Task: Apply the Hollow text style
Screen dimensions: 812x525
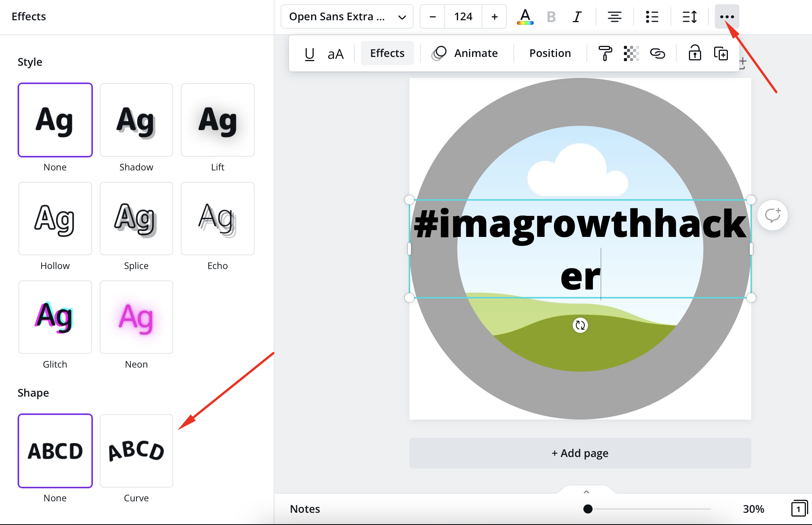Action: (55, 219)
